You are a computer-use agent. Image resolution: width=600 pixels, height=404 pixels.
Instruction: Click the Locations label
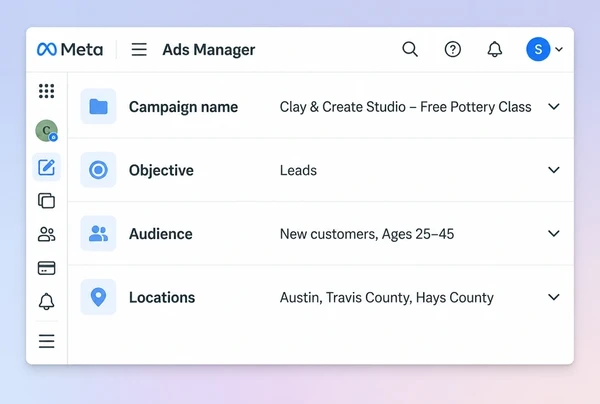click(162, 297)
